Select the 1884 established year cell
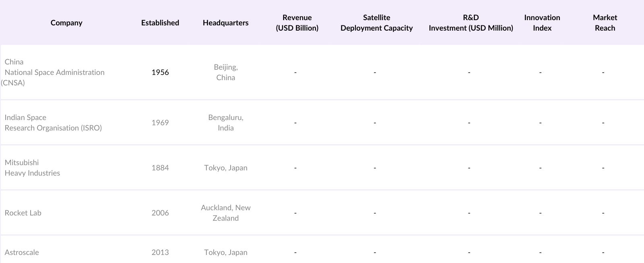The image size is (644, 263). pos(160,168)
